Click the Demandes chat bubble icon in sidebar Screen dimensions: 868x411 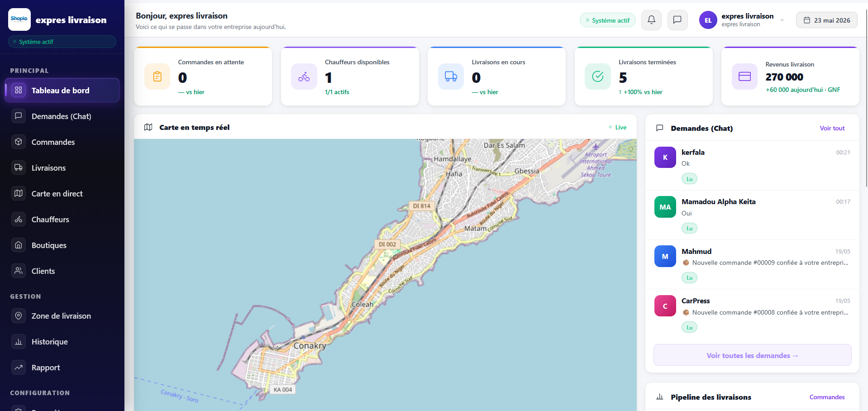pyautogui.click(x=19, y=116)
